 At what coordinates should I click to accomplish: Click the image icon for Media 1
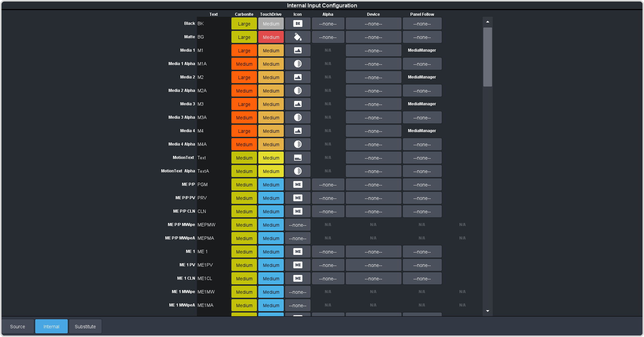[x=298, y=51]
